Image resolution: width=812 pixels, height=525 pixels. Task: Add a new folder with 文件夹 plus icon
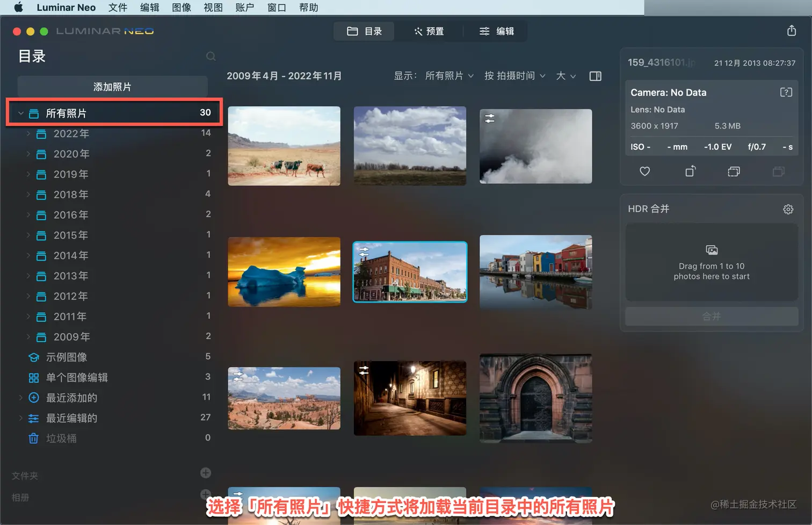point(206,473)
